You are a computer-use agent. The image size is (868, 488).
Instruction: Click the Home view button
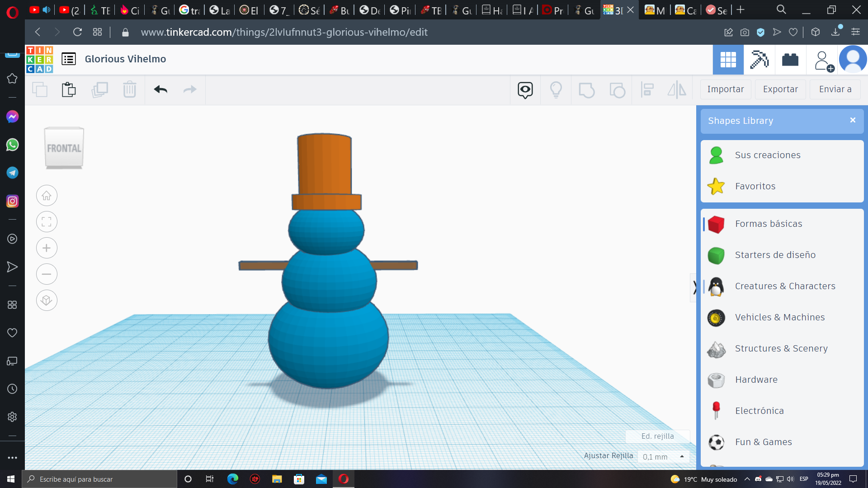(47, 196)
